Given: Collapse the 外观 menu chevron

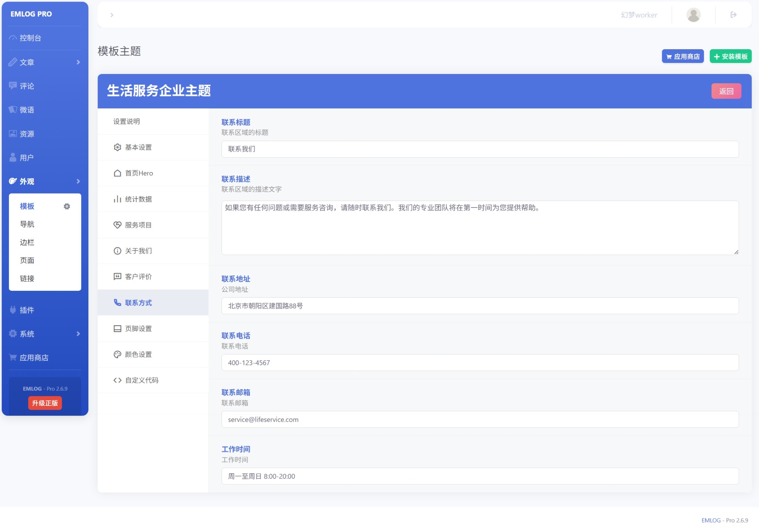Looking at the screenshot, I should (x=78, y=181).
